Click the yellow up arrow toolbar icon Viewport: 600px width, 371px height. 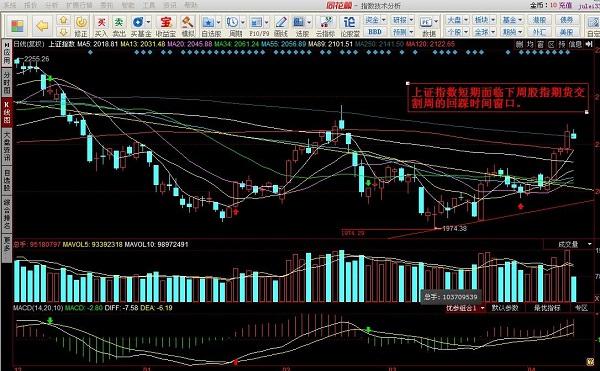click(64, 20)
